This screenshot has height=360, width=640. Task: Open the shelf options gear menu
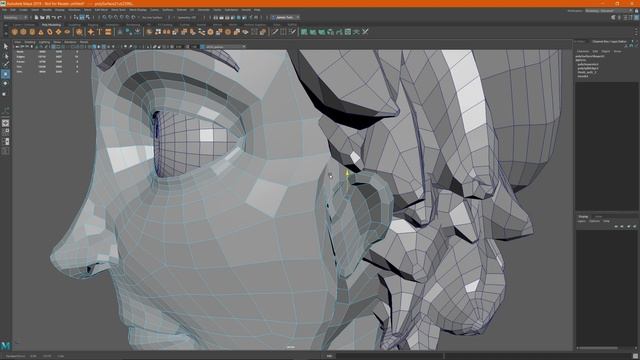(5, 33)
